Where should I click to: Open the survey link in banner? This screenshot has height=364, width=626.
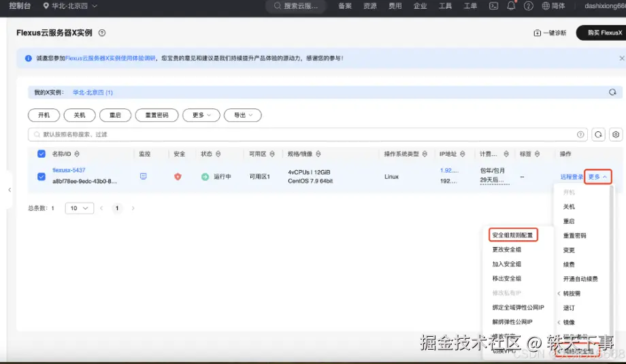tap(110, 59)
